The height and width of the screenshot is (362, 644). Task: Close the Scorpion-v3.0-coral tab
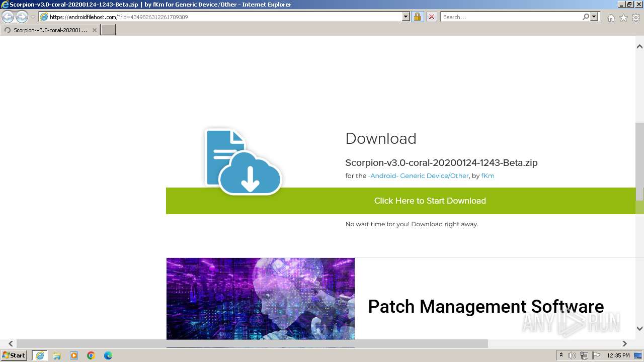pyautogui.click(x=94, y=30)
